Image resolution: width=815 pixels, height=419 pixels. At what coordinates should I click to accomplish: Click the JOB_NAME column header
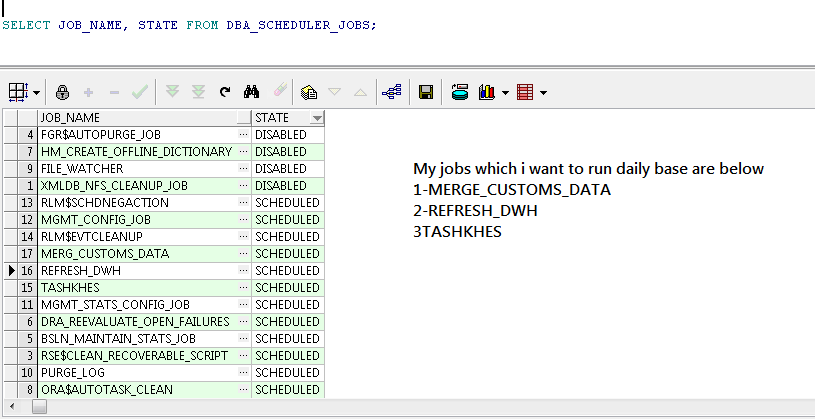[136, 118]
